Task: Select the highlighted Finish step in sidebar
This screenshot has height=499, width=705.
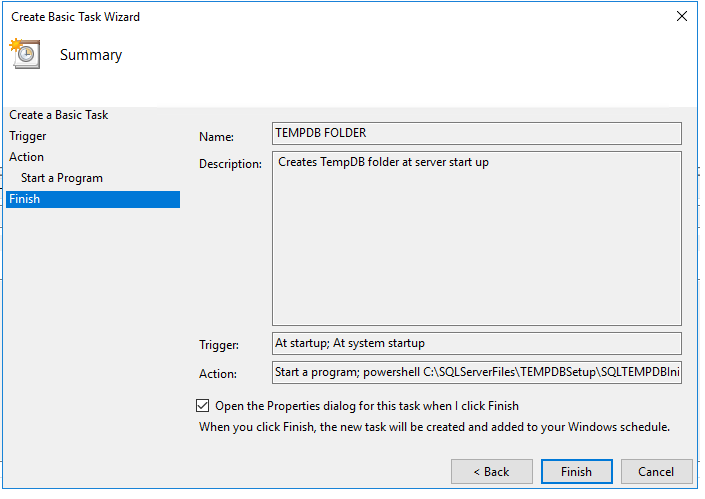Action: pos(94,200)
